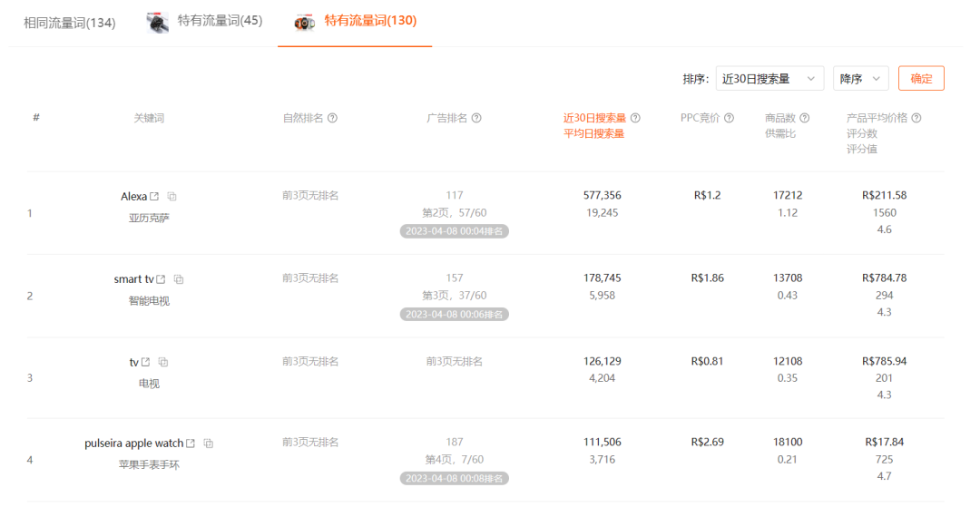
Task: Copy the smart tv keyword
Action: pyautogui.click(x=179, y=279)
